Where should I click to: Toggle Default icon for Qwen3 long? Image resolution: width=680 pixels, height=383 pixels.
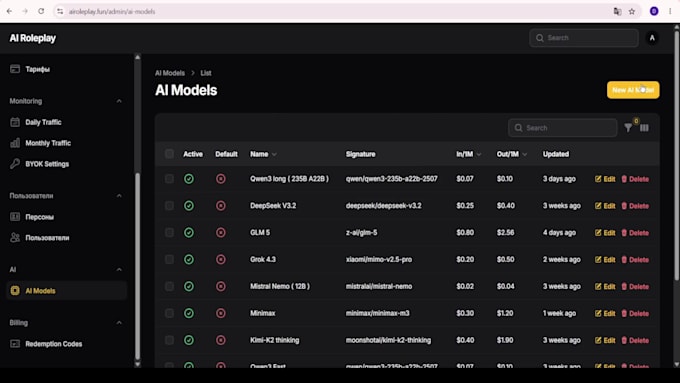point(221,179)
